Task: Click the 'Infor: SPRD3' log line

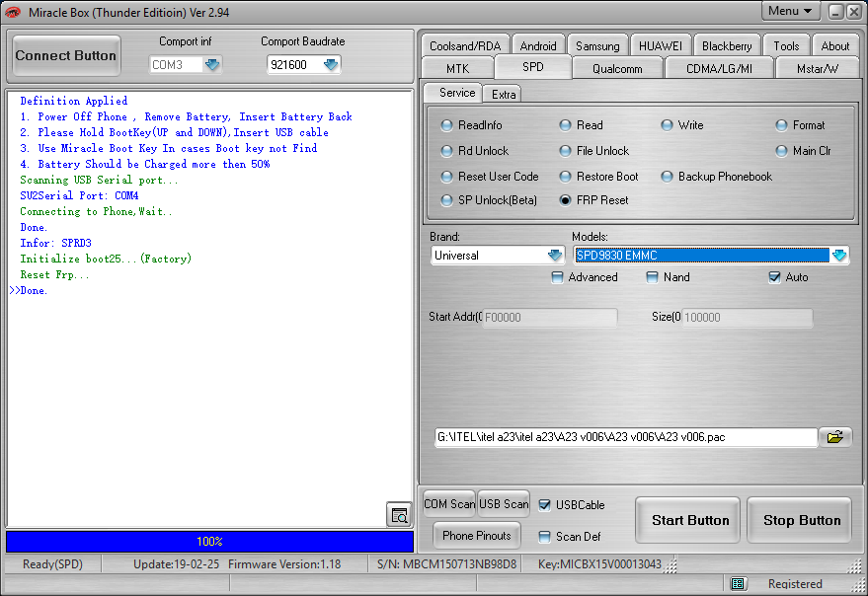Action: pos(55,243)
